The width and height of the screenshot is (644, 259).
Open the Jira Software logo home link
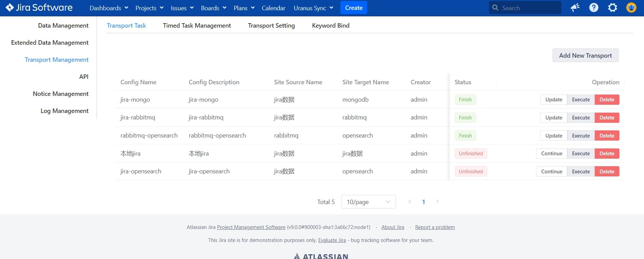click(39, 8)
